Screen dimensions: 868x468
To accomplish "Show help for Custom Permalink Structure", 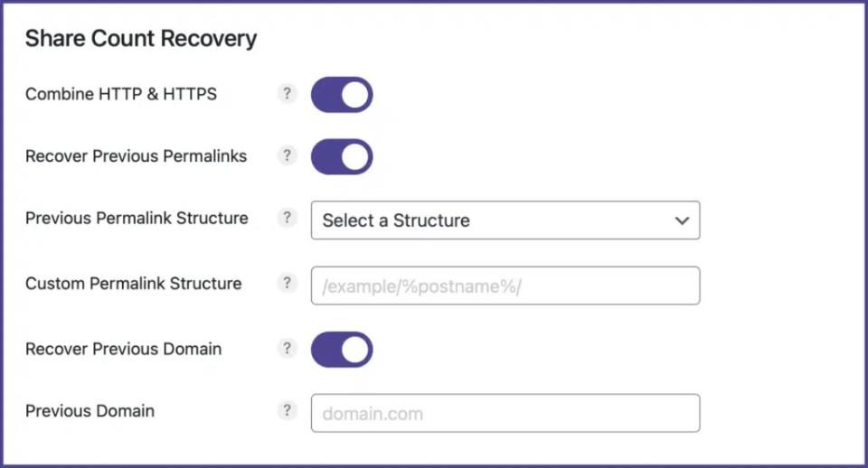I will coord(287,283).
